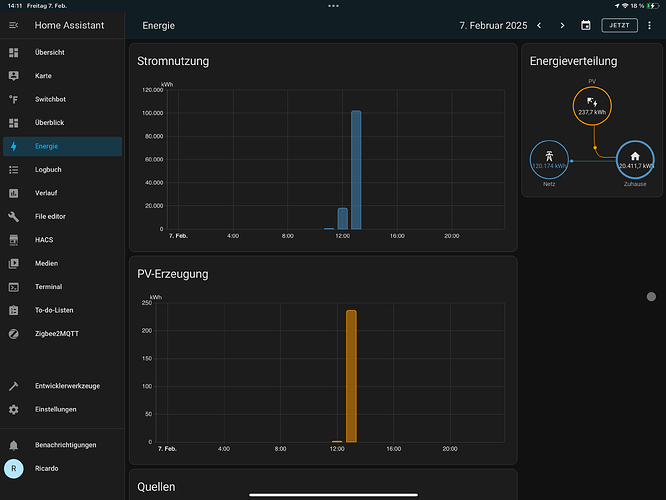This screenshot has width=666, height=500.
Task: Open the calendar date picker icon
Action: pyautogui.click(x=586, y=25)
